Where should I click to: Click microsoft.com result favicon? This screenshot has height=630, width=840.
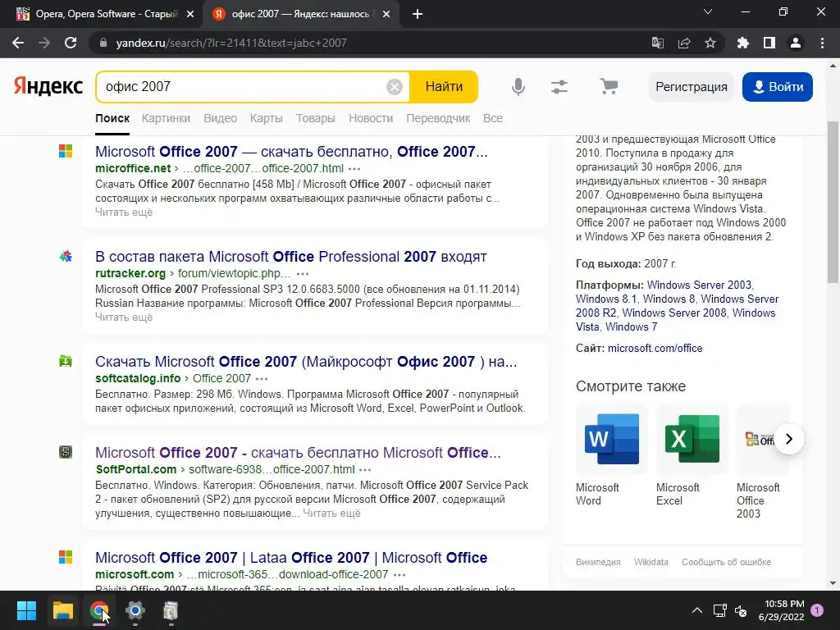[x=66, y=557]
